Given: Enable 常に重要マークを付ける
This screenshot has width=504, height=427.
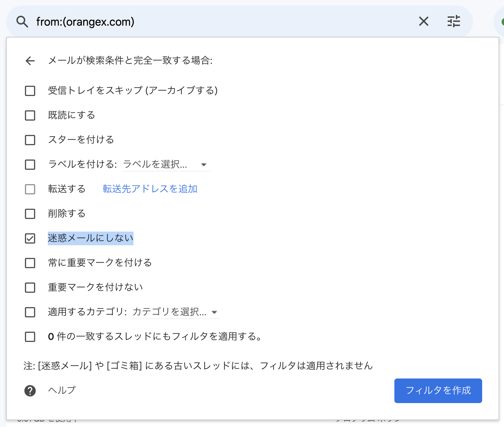Looking at the screenshot, I should 30,263.
